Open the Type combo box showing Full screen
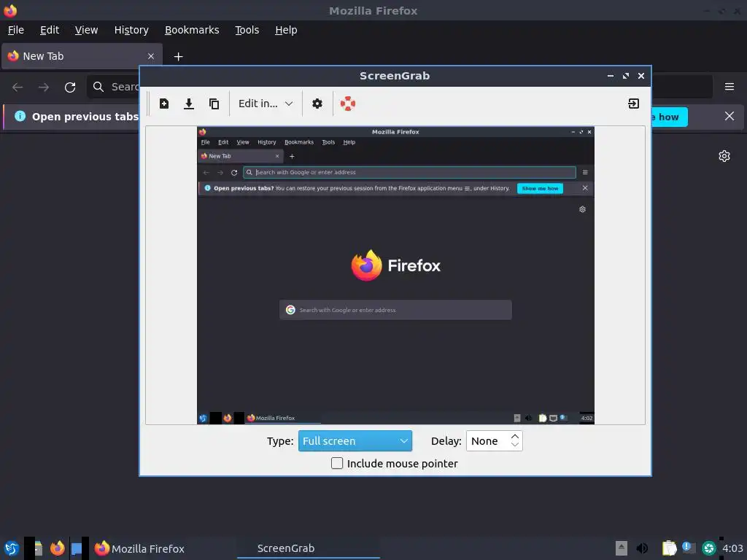This screenshot has height=560, width=747. [x=355, y=441]
